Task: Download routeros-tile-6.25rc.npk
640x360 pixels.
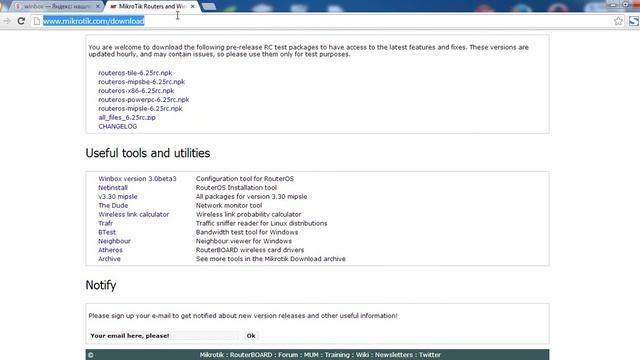Action: [x=135, y=73]
